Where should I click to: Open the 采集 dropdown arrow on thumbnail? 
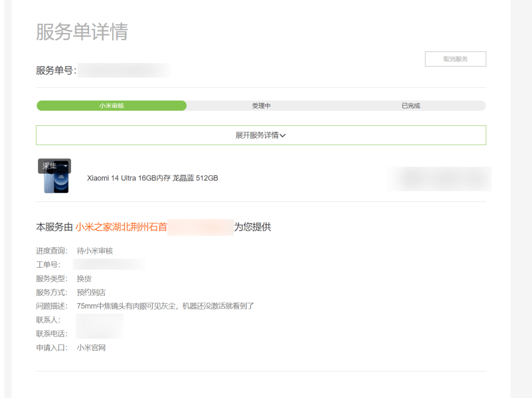click(x=66, y=166)
